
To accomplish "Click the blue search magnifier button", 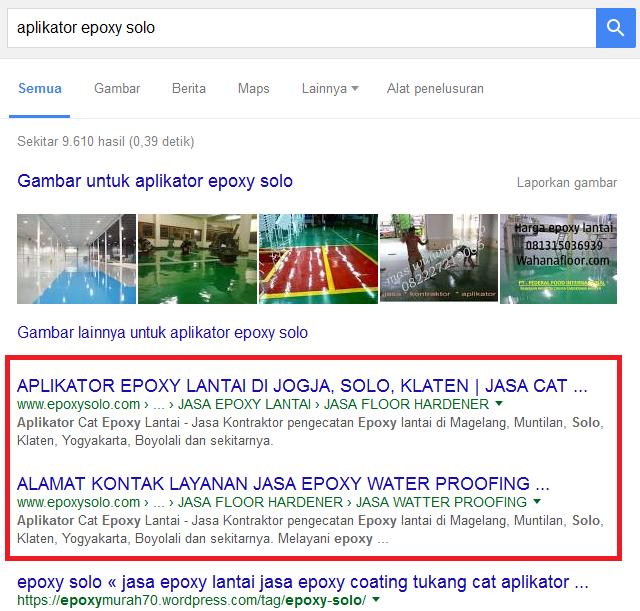I will 615,28.
